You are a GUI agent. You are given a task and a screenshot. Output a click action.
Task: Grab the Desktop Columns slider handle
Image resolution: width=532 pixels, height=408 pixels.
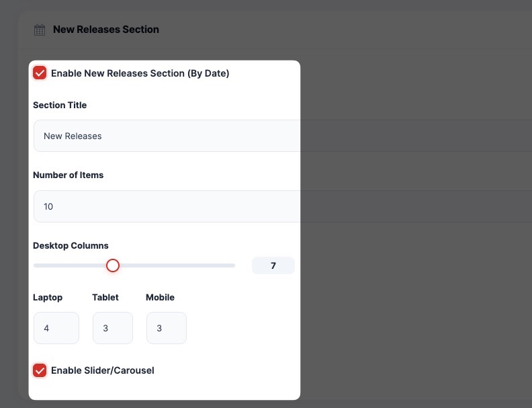tap(113, 266)
